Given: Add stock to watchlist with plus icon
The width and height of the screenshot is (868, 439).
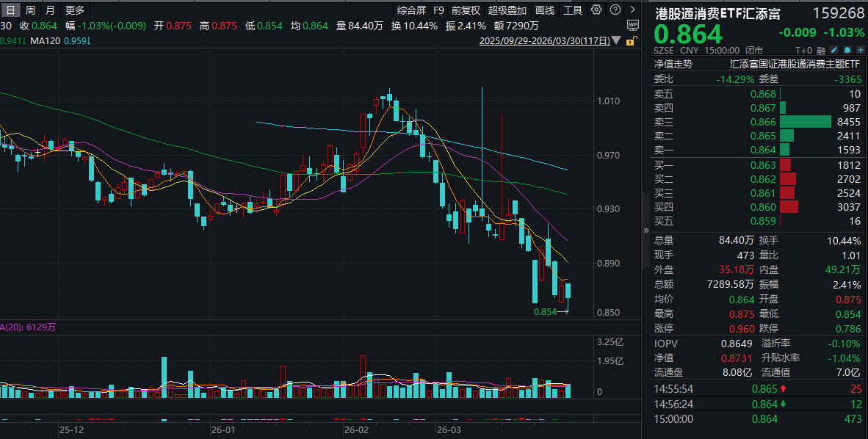Looking at the screenshot, I should [x=859, y=50].
